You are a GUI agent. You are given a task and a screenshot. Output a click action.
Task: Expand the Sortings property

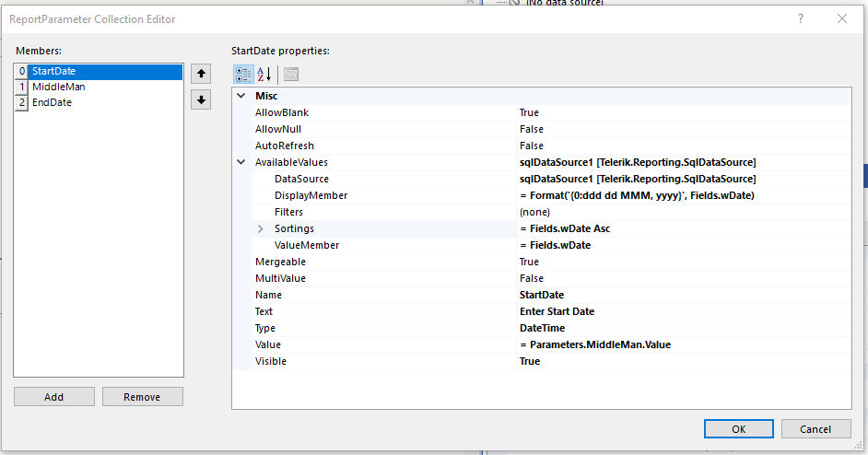(261, 228)
